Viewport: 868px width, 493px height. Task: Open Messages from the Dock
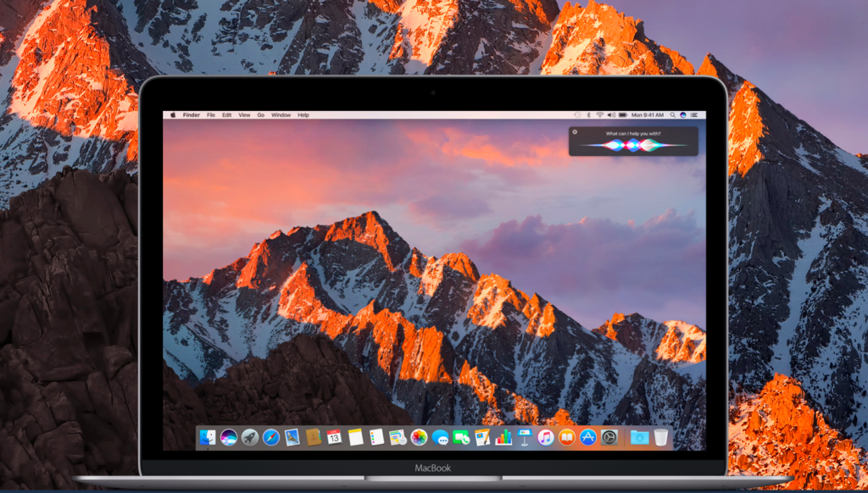pyautogui.click(x=439, y=439)
